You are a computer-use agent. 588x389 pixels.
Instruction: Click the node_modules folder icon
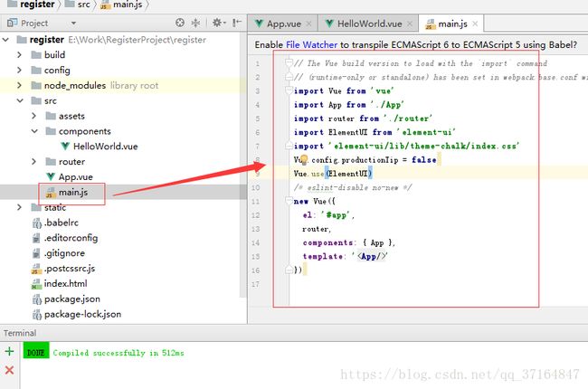pos(36,86)
